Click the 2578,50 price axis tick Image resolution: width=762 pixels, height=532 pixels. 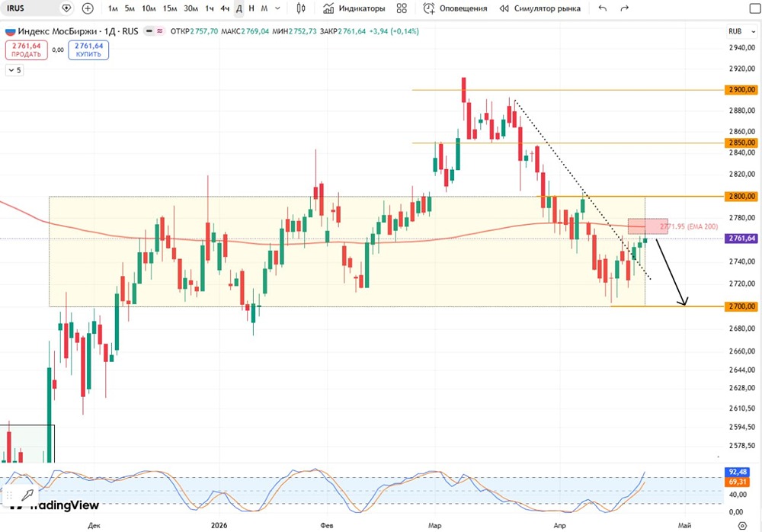[742, 445]
